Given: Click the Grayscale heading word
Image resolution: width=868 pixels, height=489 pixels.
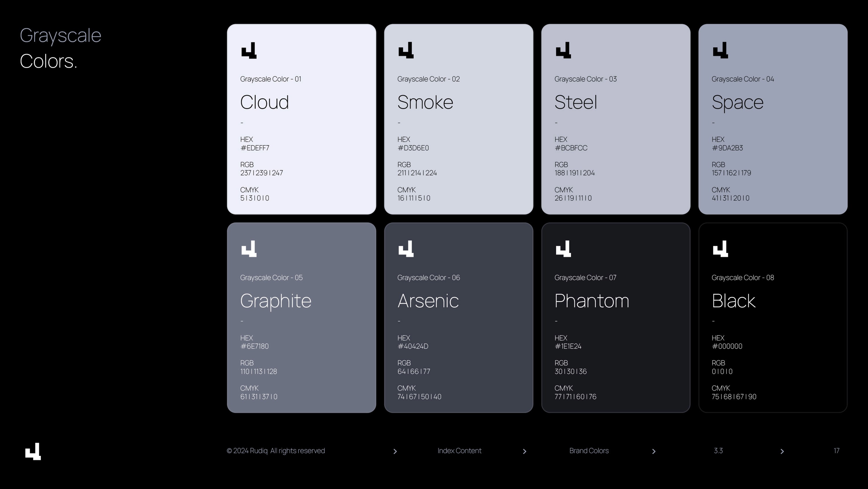Looking at the screenshot, I should coord(61,36).
